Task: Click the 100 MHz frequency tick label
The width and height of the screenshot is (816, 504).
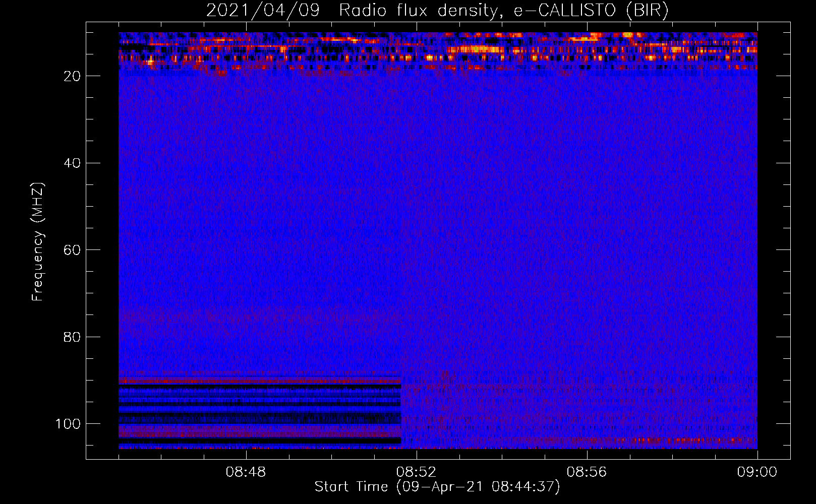Action: 68,424
